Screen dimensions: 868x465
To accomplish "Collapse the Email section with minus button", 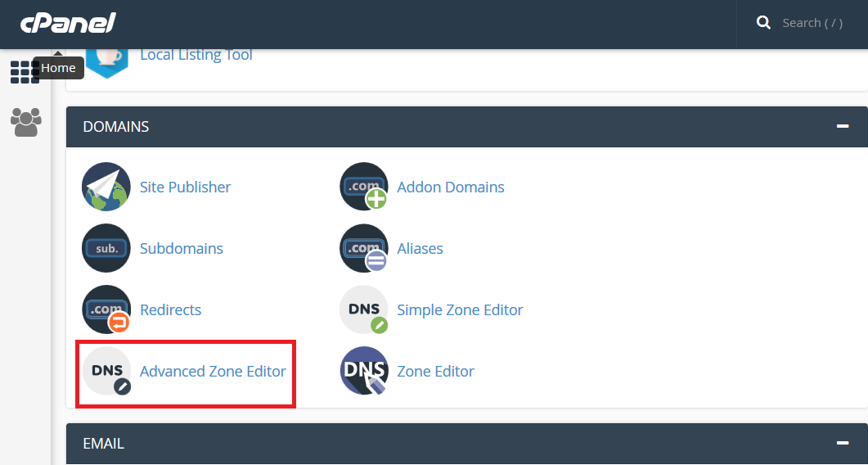I will pos(842,443).
